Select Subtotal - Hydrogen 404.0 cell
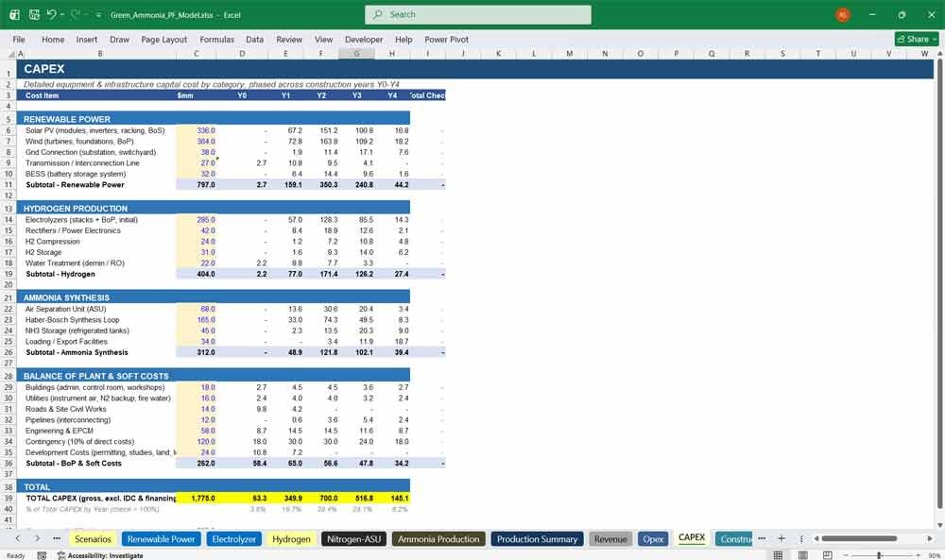945x560 pixels. [197, 274]
